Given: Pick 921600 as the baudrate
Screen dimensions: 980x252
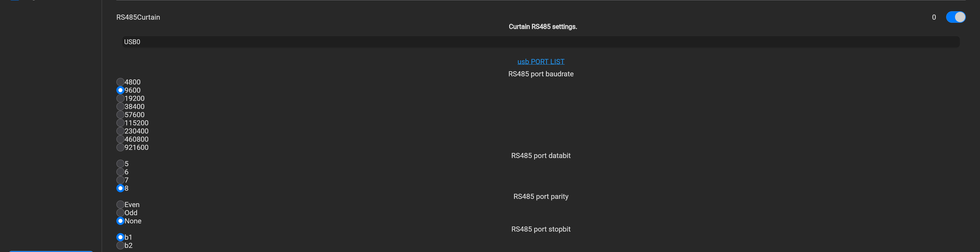Looking at the screenshot, I should (120, 147).
